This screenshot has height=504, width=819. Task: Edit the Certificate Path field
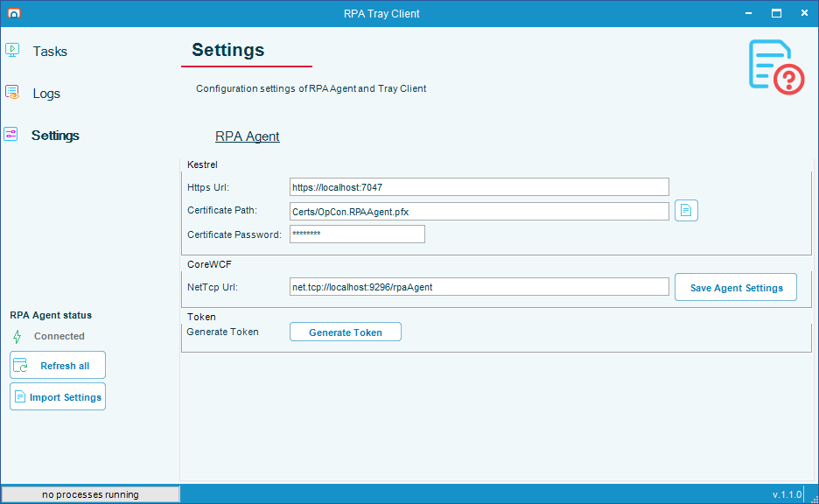tap(479, 212)
